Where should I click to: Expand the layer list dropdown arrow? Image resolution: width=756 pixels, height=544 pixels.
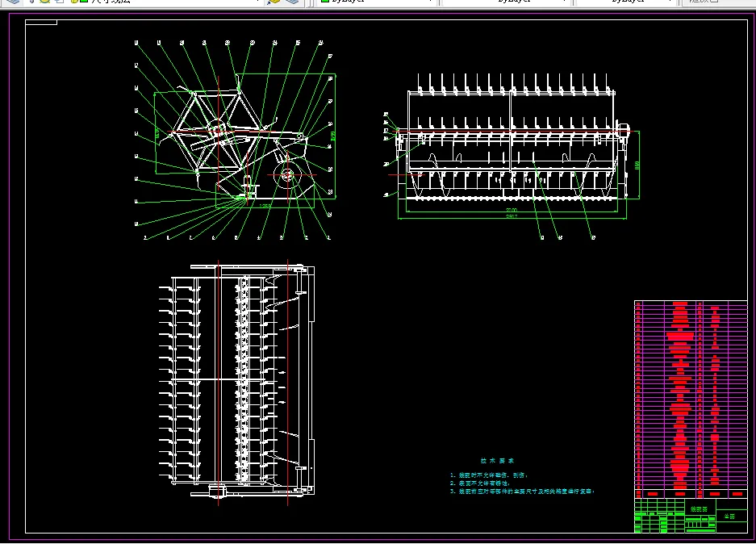pos(257,2)
